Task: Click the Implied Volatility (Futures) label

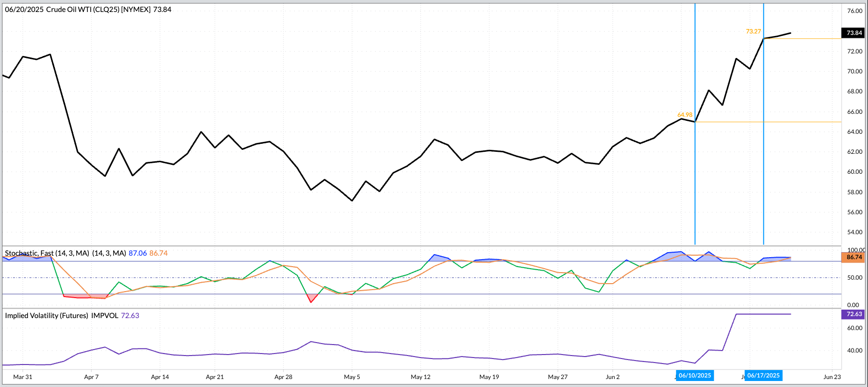Action: 46,316
